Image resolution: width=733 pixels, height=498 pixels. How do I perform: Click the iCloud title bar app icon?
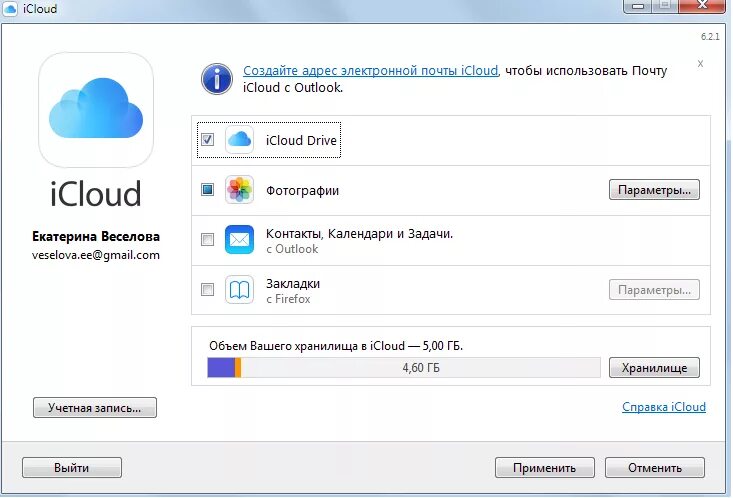[x=10, y=8]
